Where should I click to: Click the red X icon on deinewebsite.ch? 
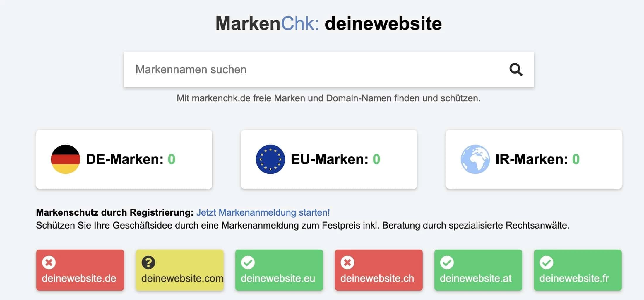pyautogui.click(x=348, y=263)
